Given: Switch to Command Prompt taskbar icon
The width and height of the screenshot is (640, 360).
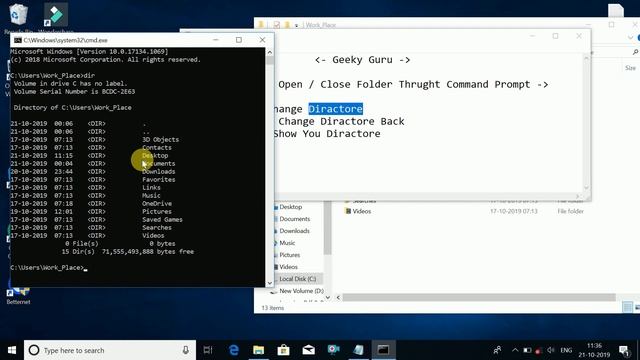Looking at the screenshot, I should tap(383, 350).
